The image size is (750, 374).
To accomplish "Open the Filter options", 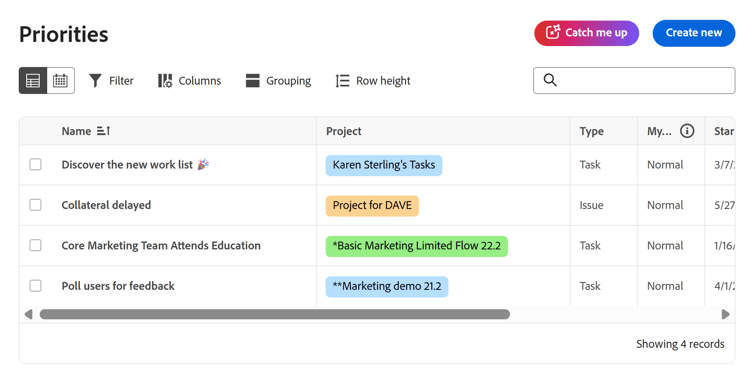I will pos(111,81).
